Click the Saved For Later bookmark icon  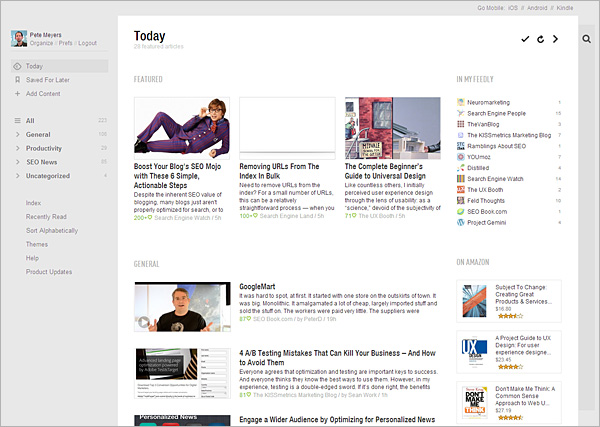[17, 80]
